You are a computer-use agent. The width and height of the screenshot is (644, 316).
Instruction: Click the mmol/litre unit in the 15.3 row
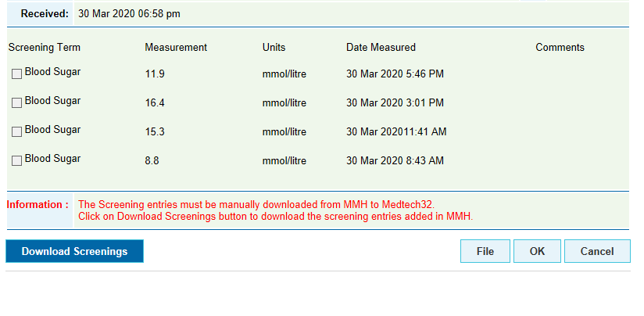click(284, 132)
